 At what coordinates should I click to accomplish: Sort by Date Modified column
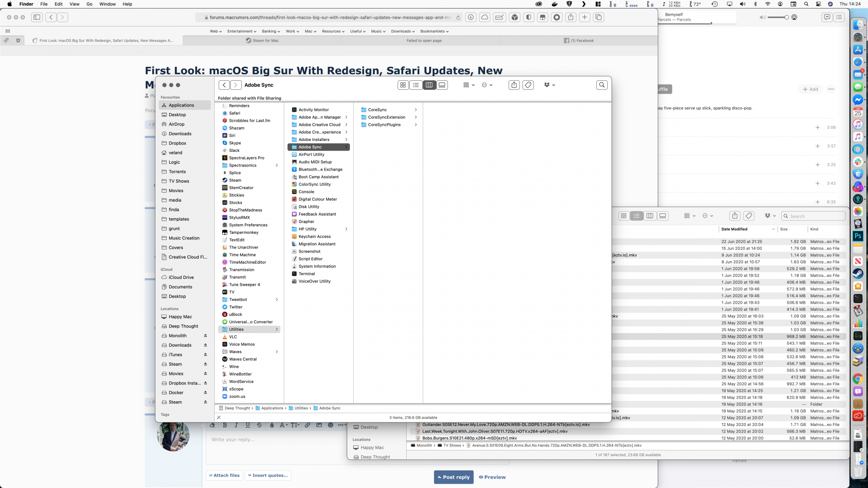(x=748, y=229)
